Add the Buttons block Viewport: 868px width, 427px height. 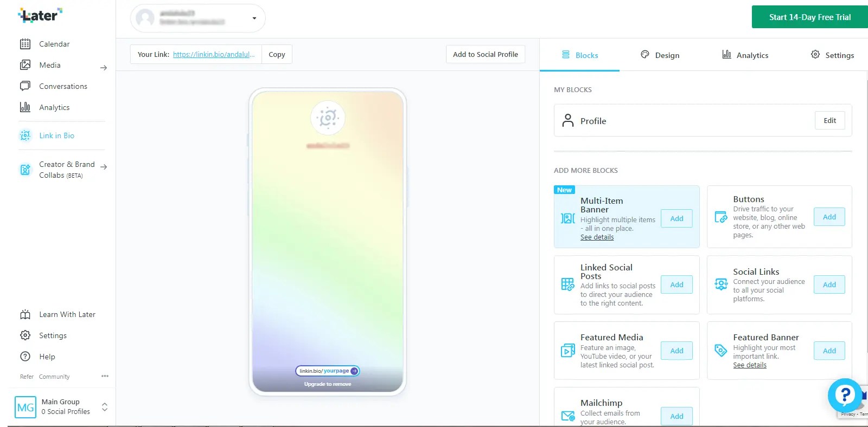(829, 217)
